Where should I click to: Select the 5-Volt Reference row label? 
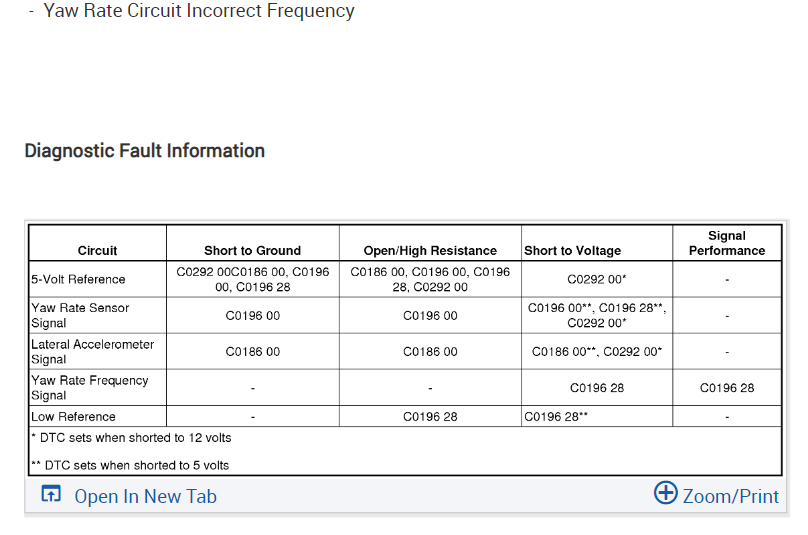[78, 280]
